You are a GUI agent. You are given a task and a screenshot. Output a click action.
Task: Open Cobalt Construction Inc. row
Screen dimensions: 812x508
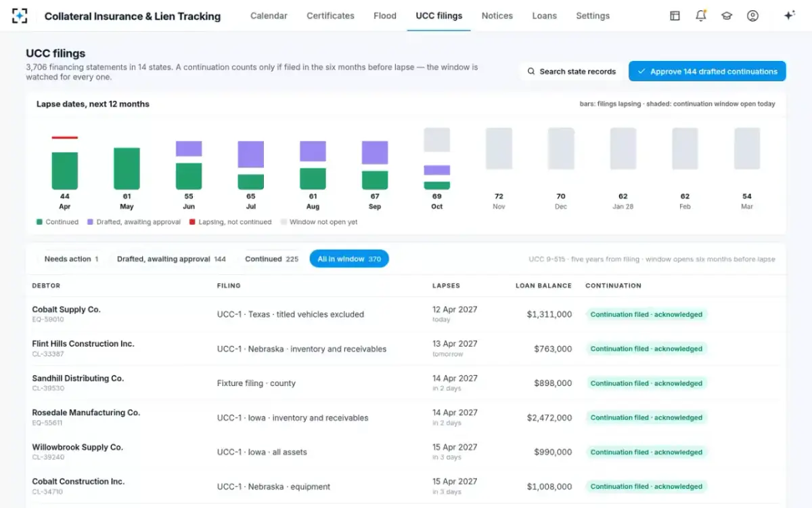pyautogui.click(x=406, y=486)
